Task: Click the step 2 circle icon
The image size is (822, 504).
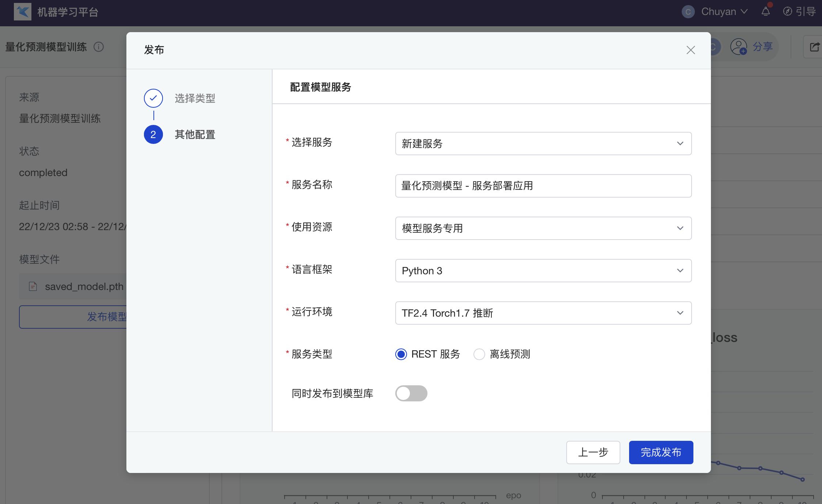Action: coord(153,134)
